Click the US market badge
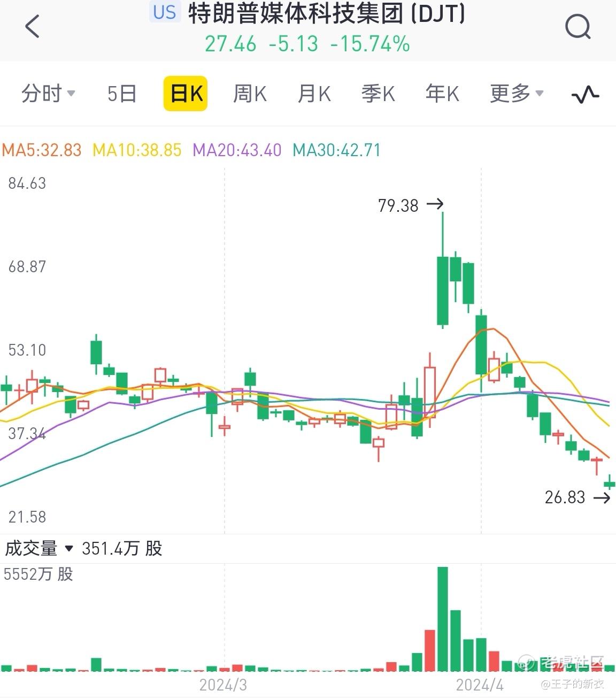Viewport: 616px width, 698px height. [164, 12]
